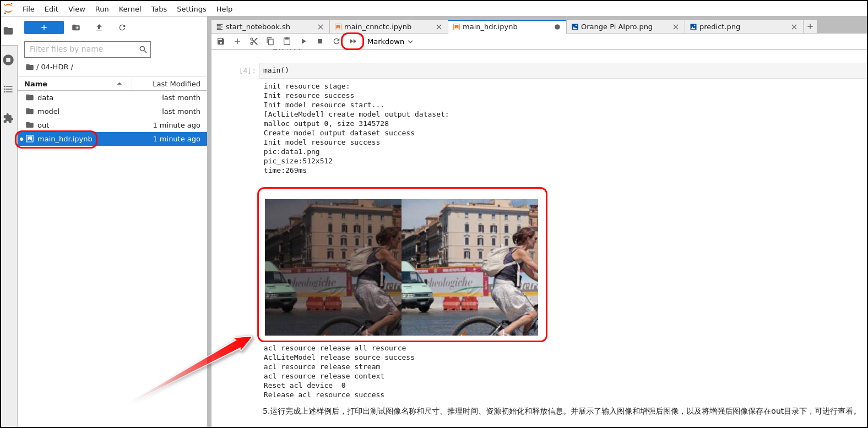Image resolution: width=868 pixels, height=428 pixels.
Task: Open the Run menu
Action: (102, 9)
